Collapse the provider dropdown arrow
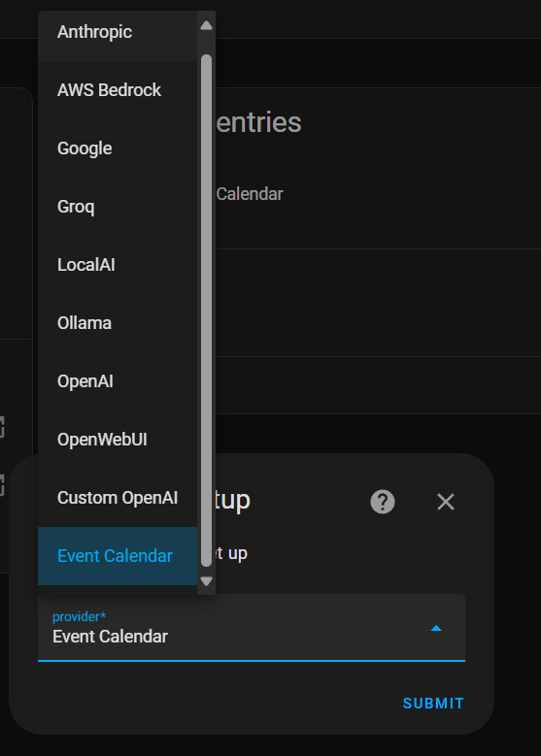This screenshot has width=541, height=756. pos(436,628)
